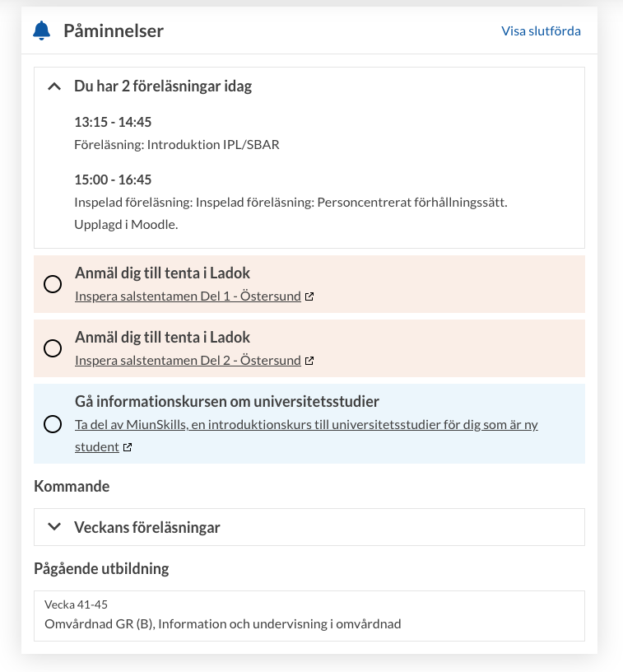Click external link icon after the word student
This screenshot has height=672, width=623.
128,447
